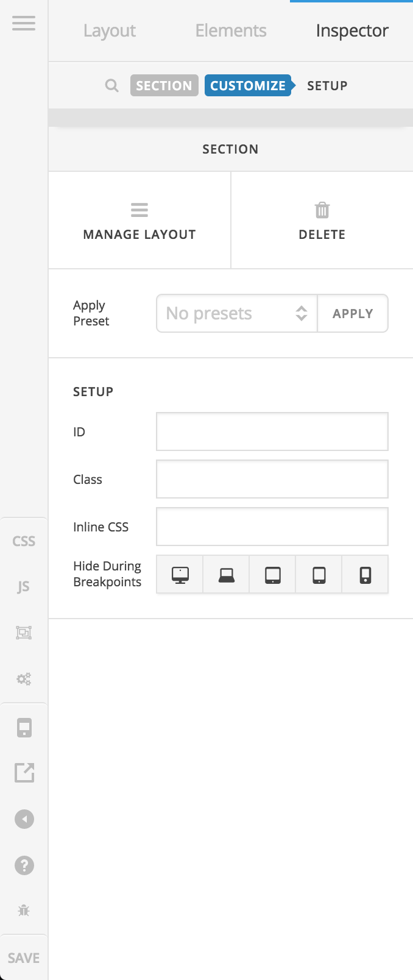Open the responsive preview phone icon
Screen dimensions: 413x980
[x=24, y=728]
